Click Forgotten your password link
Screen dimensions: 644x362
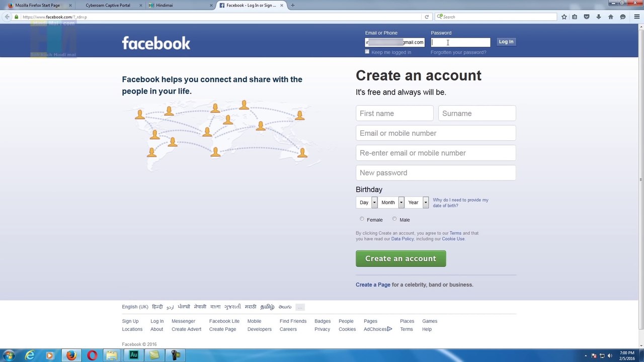point(458,52)
